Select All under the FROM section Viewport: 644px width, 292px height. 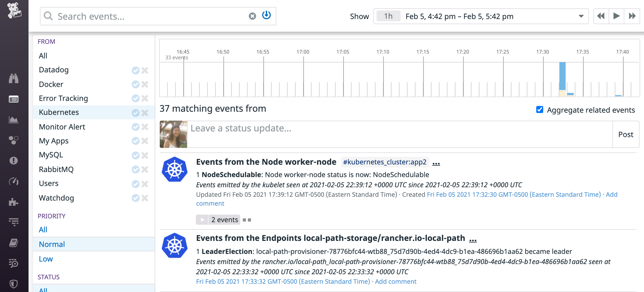[43, 56]
